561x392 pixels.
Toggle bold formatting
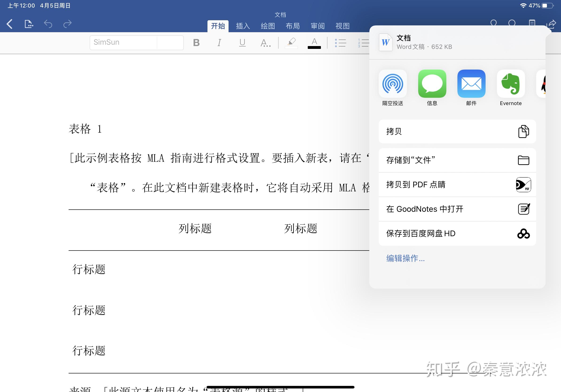(196, 43)
